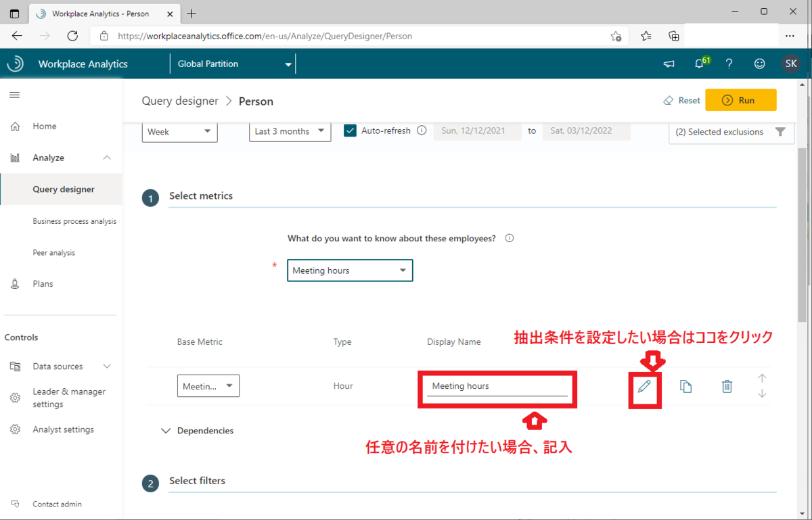The image size is (812, 520).
Task: Collapse the Analyze navigation group
Action: tap(107, 158)
